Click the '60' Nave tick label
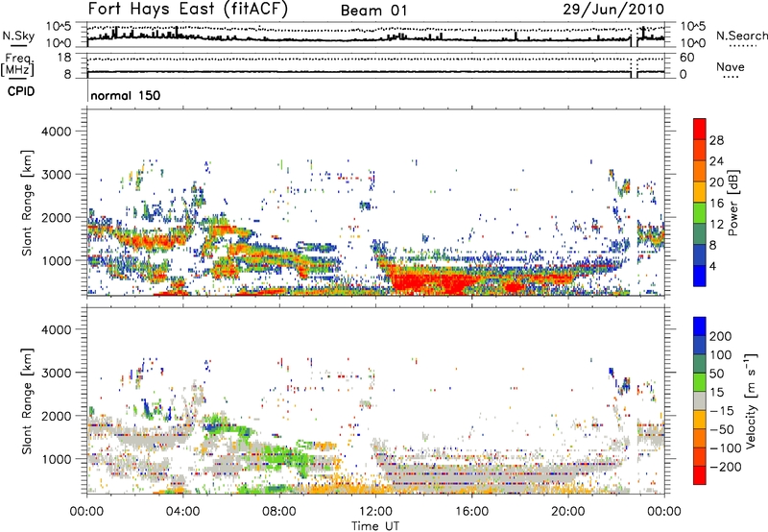The height and width of the screenshot is (532, 768). click(686, 58)
